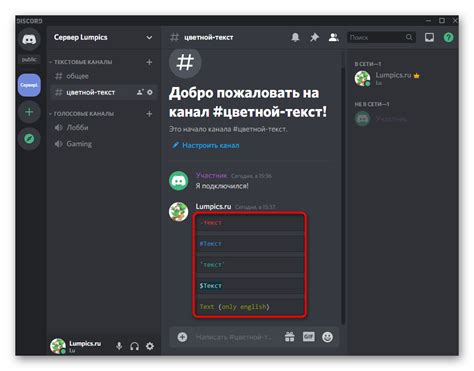Open the Nitro gift icon
This screenshot has width=474, height=371.
click(x=290, y=337)
